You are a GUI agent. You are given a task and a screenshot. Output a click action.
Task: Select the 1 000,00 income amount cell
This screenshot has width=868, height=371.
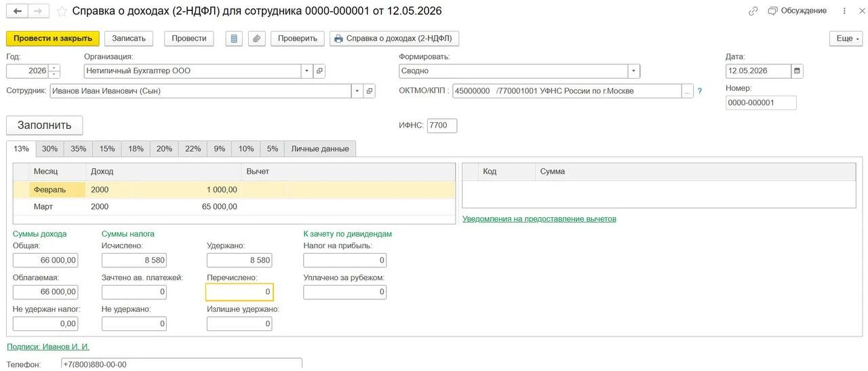[x=186, y=190]
